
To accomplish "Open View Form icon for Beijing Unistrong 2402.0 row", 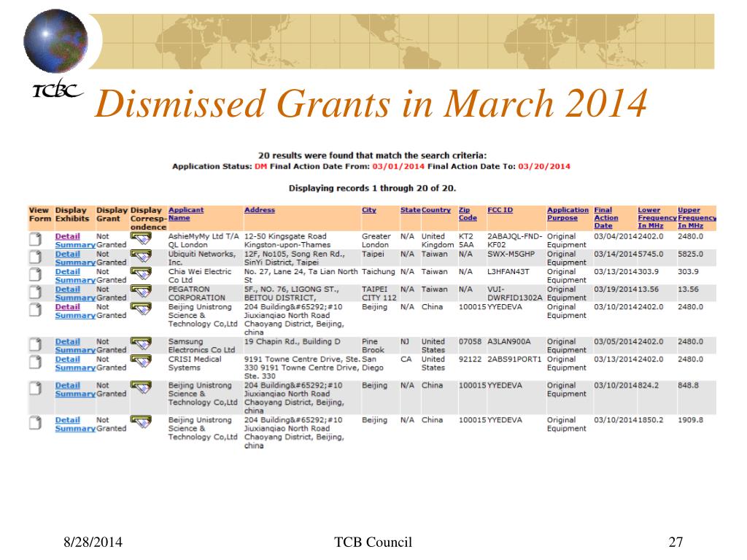I will 35,309.
